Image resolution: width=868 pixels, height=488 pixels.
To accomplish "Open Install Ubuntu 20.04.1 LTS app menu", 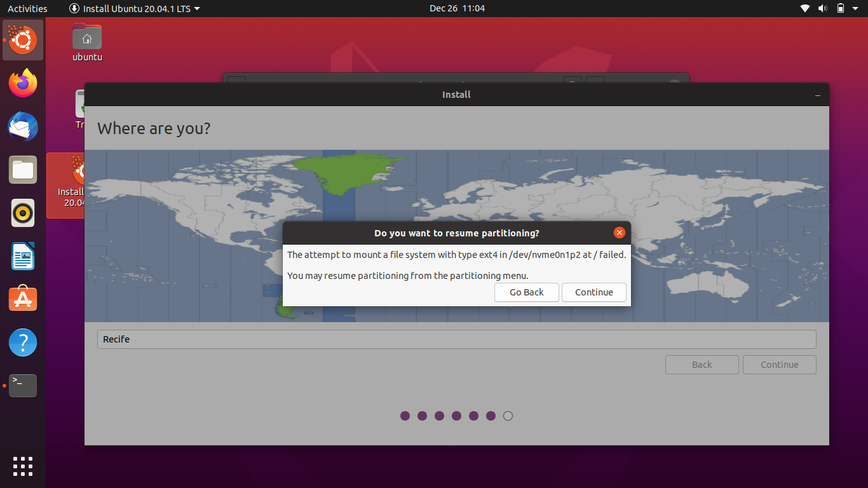I will 134,8.
